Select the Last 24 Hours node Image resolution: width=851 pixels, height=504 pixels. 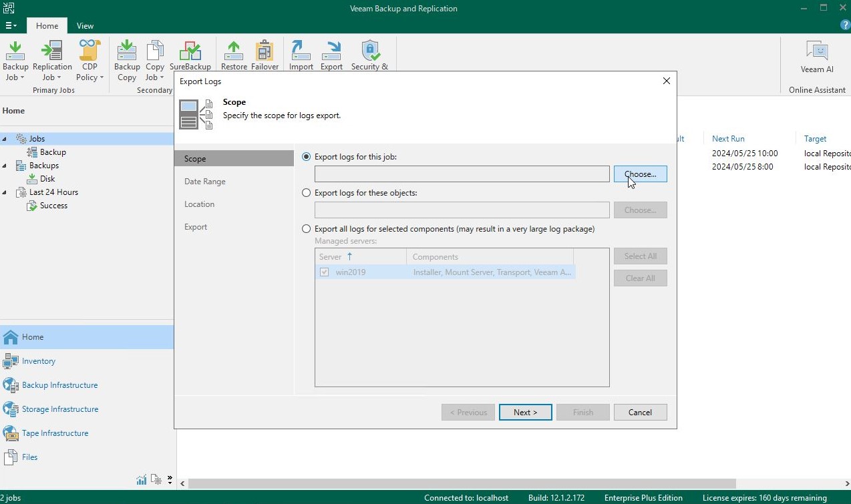pos(53,192)
